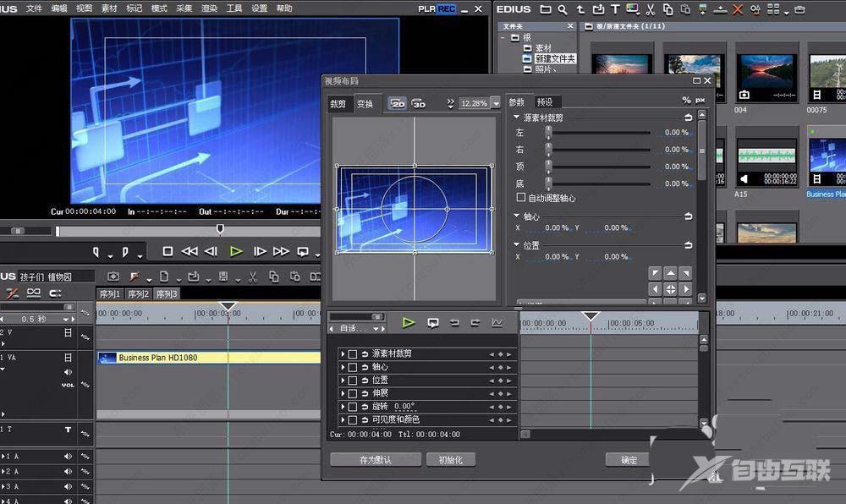Select the cut scissors tool in timeline toolbar
This screenshot has height=504, width=846.
coord(252,277)
